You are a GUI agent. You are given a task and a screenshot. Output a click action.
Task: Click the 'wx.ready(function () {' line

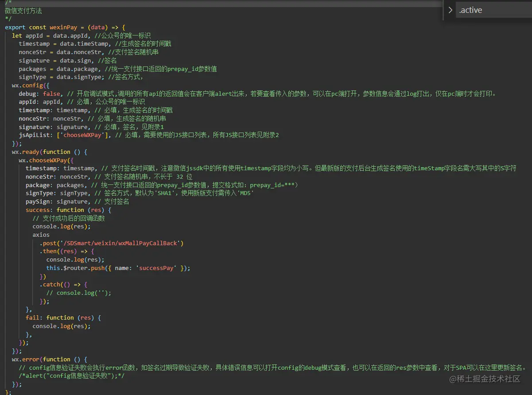[49, 152]
